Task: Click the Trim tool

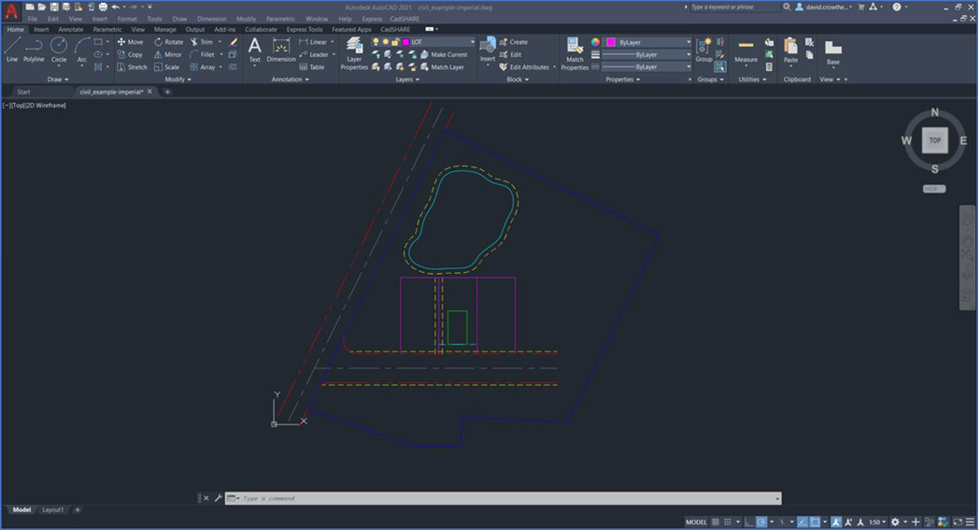Action: click(202, 42)
